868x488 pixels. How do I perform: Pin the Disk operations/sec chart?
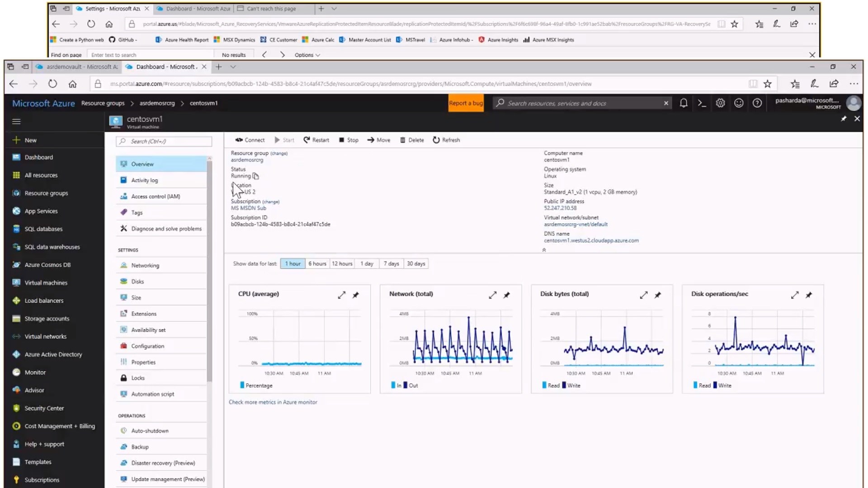tap(809, 295)
